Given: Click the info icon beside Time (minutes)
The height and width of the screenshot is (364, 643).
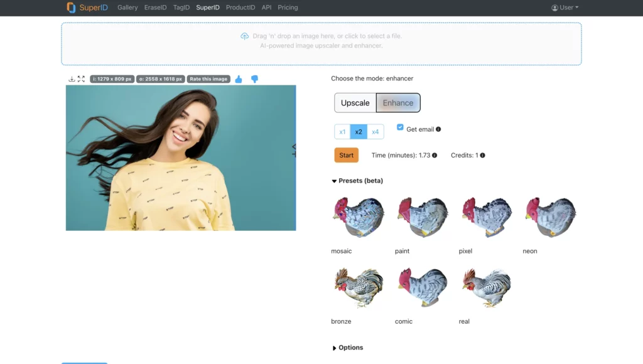Looking at the screenshot, I should (x=433, y=154).
